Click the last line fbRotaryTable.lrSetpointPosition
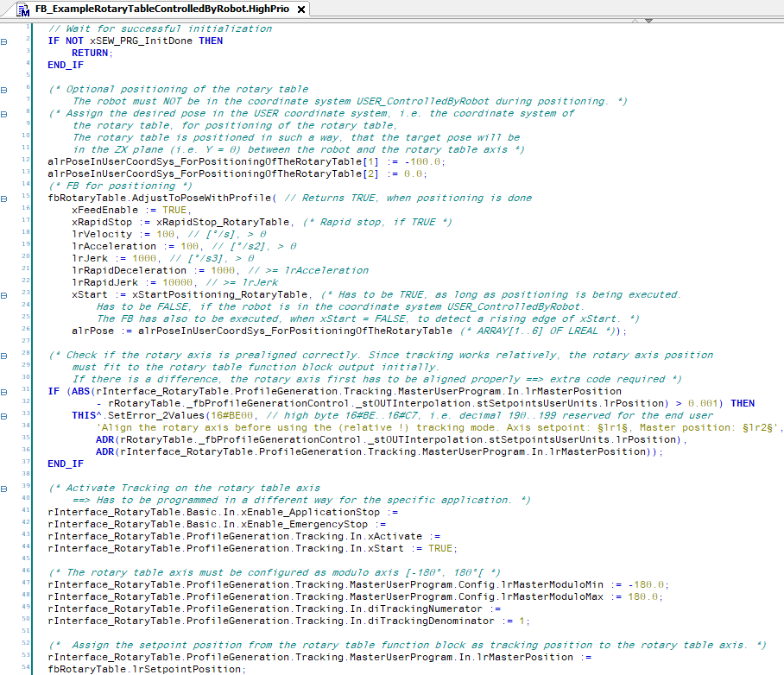Screen dimensions: 784x675 pyautogui.click(x=147, y=669)
